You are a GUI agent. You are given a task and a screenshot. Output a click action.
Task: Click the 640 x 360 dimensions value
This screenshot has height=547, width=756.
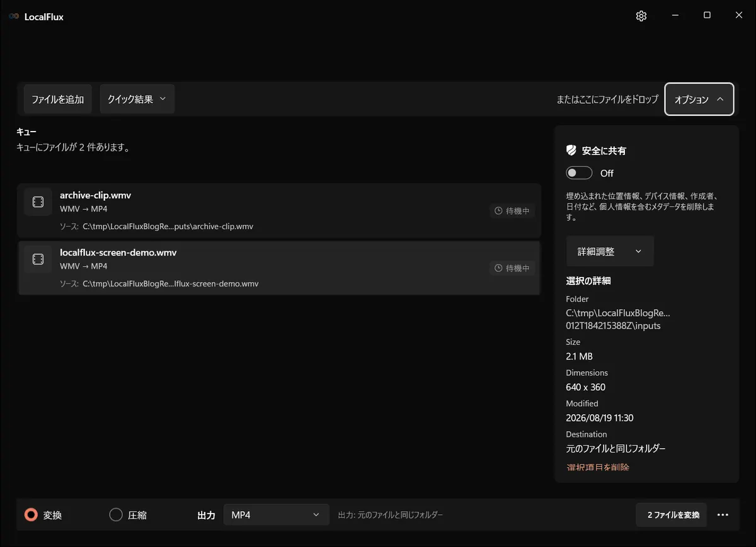click(x=586, y=387)
